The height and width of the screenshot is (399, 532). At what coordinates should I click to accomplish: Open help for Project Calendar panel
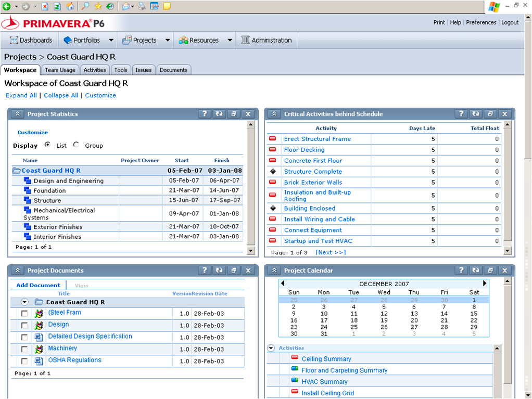click(461, 270)
